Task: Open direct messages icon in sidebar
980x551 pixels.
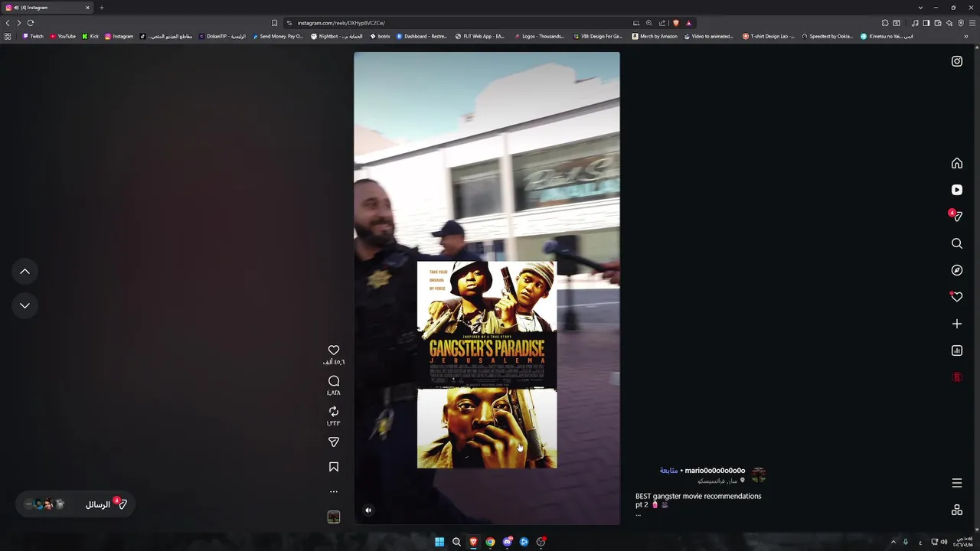Action: (x=957, y=217)
